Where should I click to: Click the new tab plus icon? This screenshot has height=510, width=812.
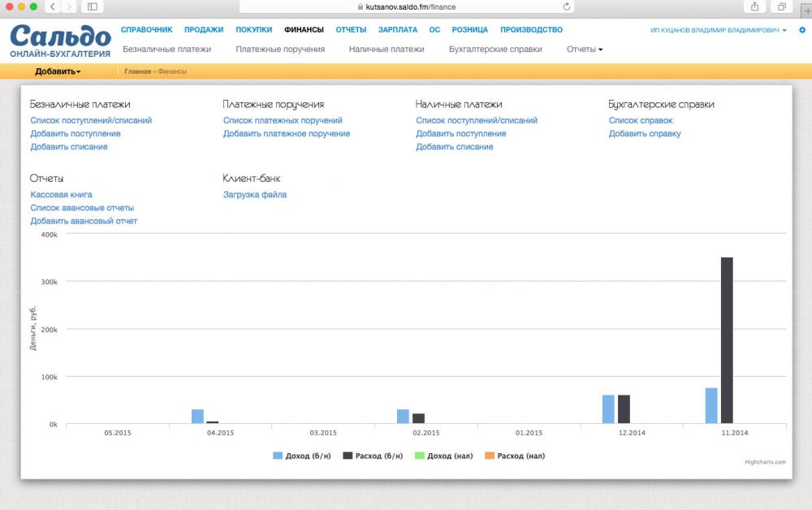pyautogui.click(x=806, y=9)
